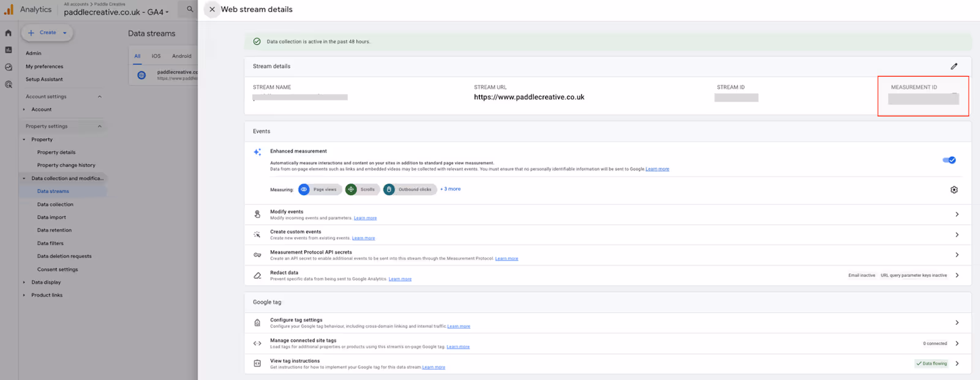
Task: Expand View tag instructions chevron
Action: [957, 363]
